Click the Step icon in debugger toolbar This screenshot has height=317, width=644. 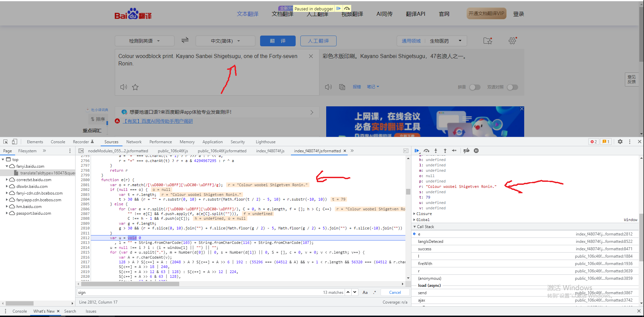[x=454, y=151]
